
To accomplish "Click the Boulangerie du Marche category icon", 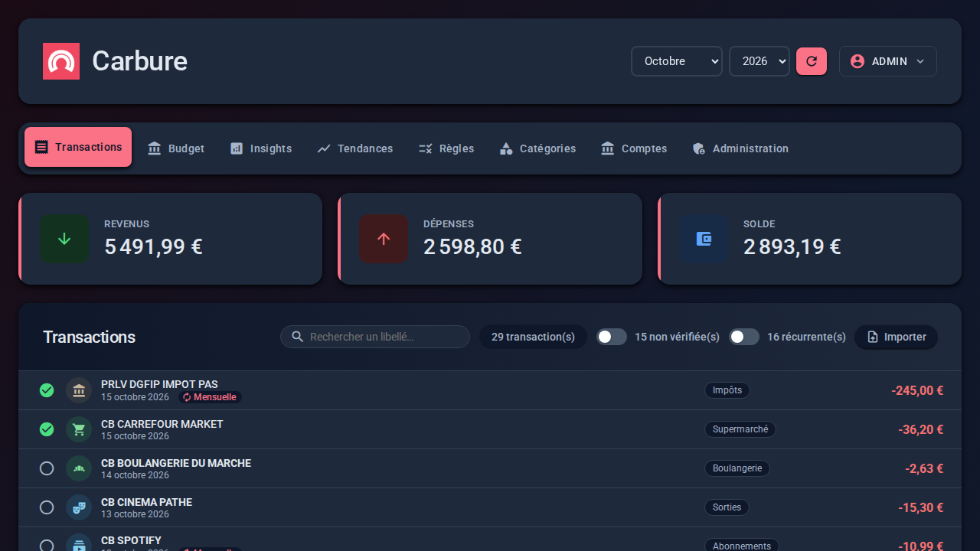I will pos(79,468).
